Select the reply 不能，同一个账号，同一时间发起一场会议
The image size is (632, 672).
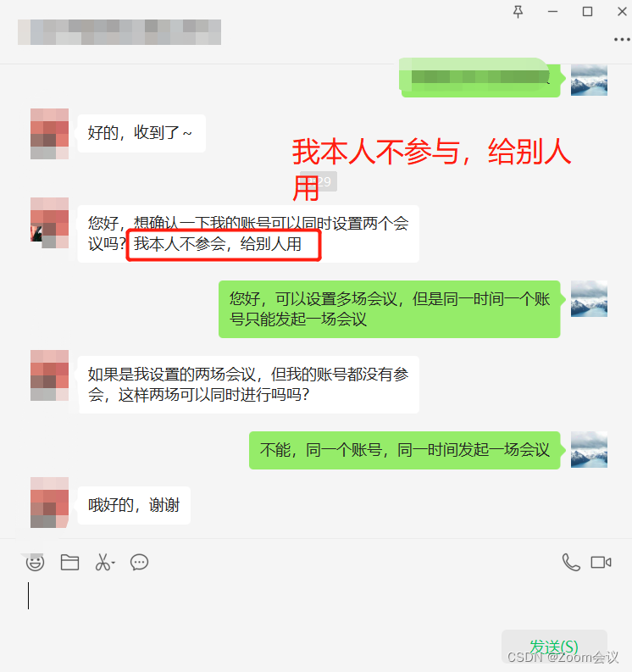click(x=404, y=450)
